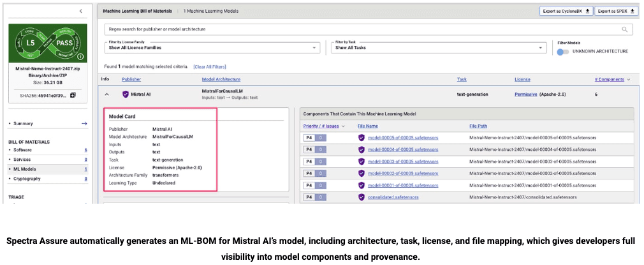The image size is (644, 265).
Task: Click shield icon beside model-00001-of-00005.safetensors
Action: pyautogui.click(x=362, y=185)
